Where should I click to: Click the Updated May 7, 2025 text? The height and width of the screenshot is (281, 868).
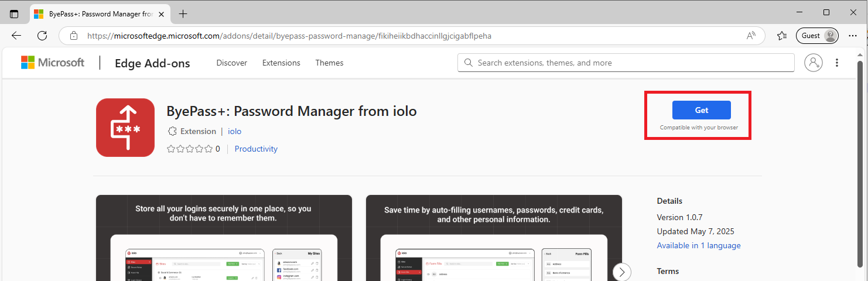point(695,231)
